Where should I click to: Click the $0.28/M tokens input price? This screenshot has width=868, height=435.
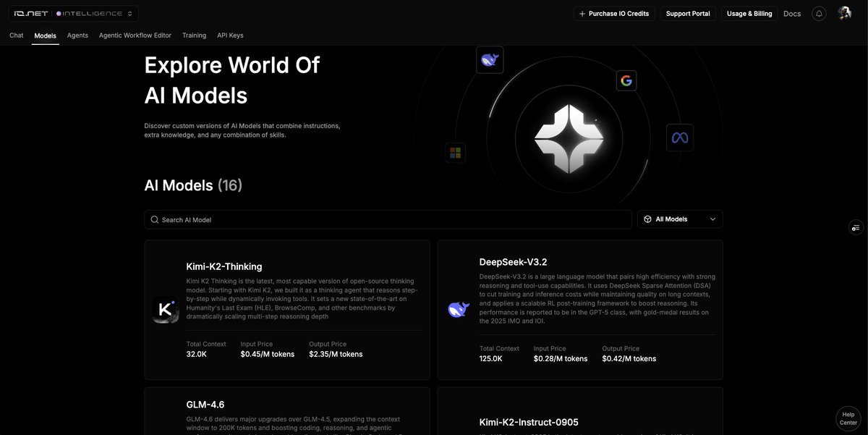pos(561,358)
